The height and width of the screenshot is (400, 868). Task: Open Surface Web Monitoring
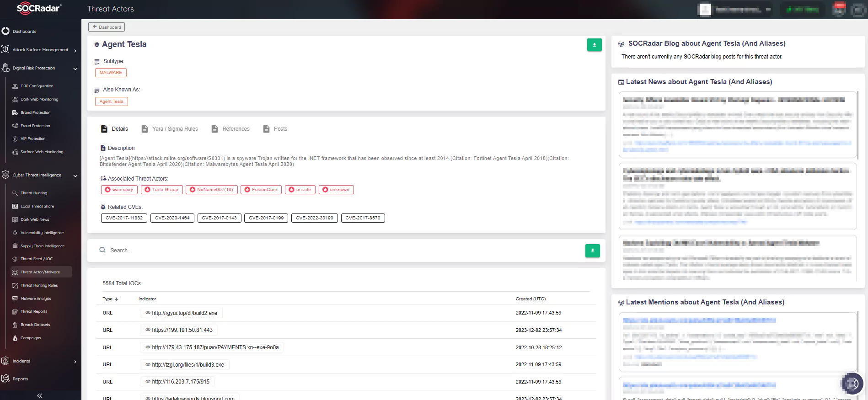(42, 152)
